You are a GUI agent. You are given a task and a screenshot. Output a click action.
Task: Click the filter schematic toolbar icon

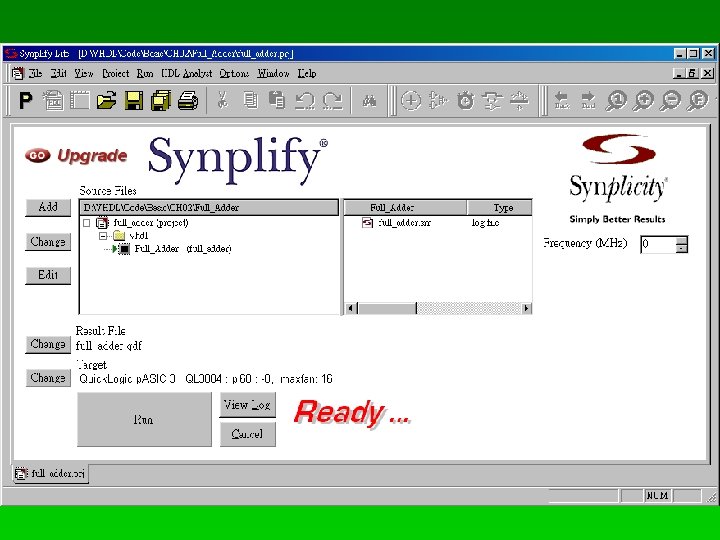point(492,101)
